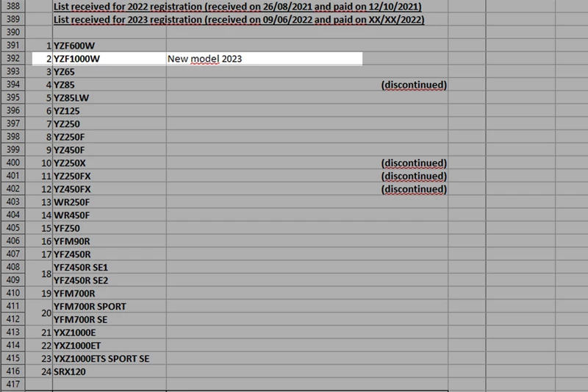
Task: Click the merged cell numbered 20
Action: (40, 313)
